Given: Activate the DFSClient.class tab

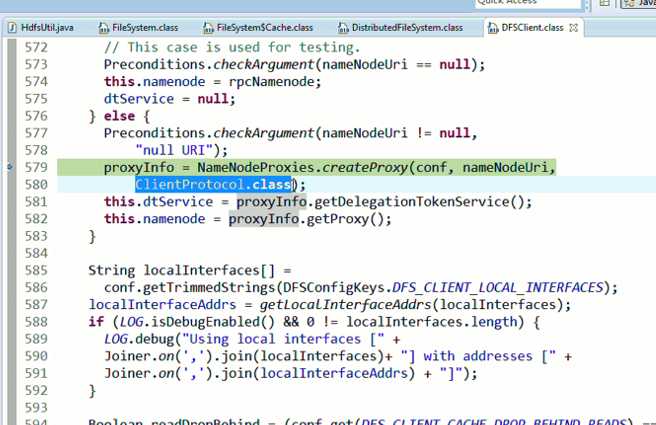Looking at the screenshot, I should 532,28.
